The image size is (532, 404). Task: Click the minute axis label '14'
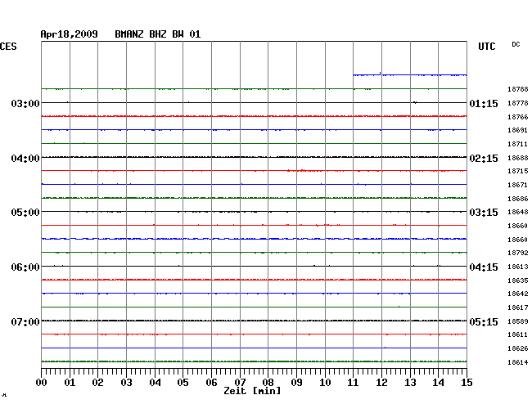tap(438, 383)
